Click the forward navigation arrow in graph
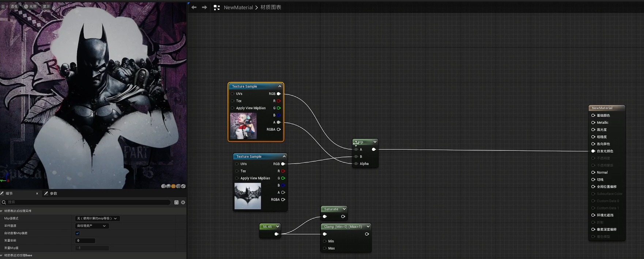 tap(204, 7)
